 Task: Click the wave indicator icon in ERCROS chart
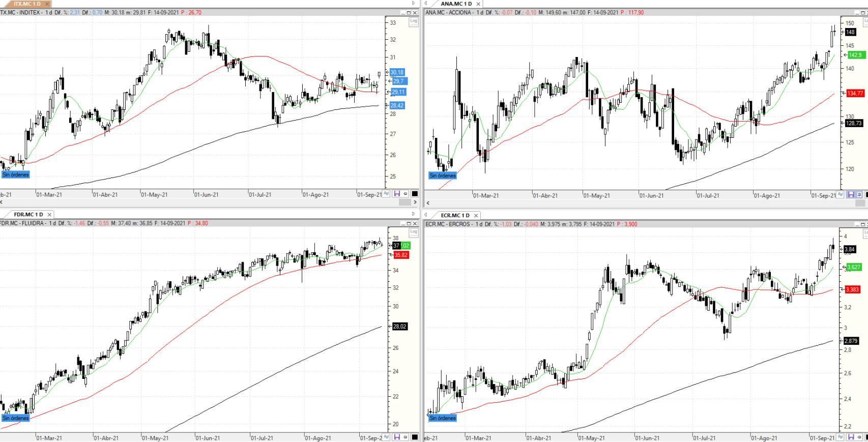tap(840, 437)
